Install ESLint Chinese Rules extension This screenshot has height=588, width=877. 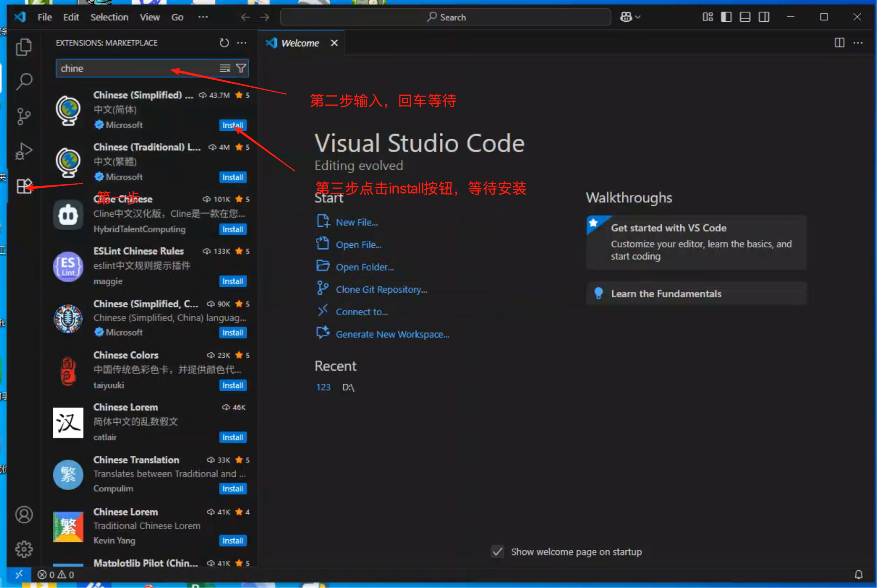pyautogui.click(x=233, y=281)
